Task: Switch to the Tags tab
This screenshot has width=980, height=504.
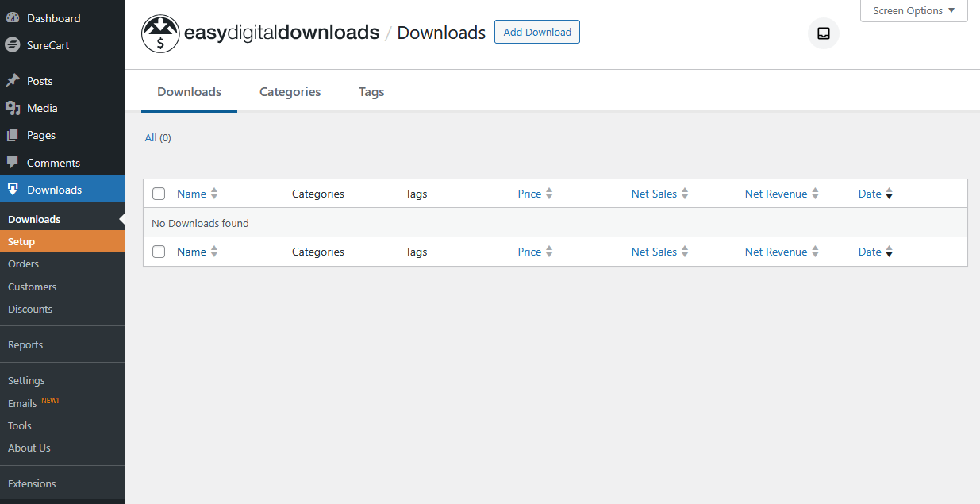Action: pos(371,91)
